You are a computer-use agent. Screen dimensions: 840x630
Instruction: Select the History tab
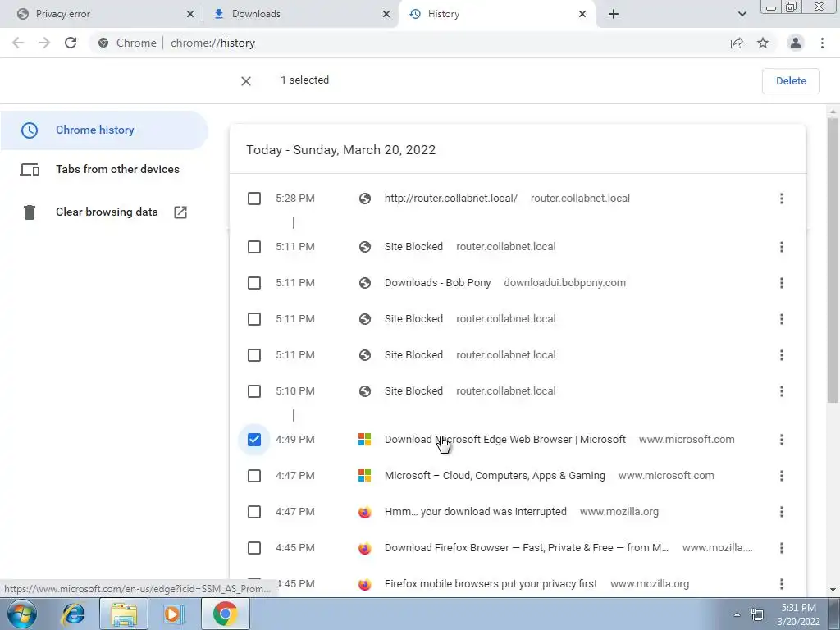tap(495, 14)
